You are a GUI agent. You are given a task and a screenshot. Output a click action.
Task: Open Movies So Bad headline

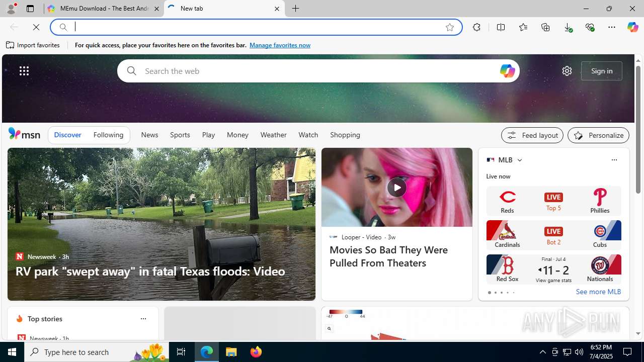(x=388, y=256)
